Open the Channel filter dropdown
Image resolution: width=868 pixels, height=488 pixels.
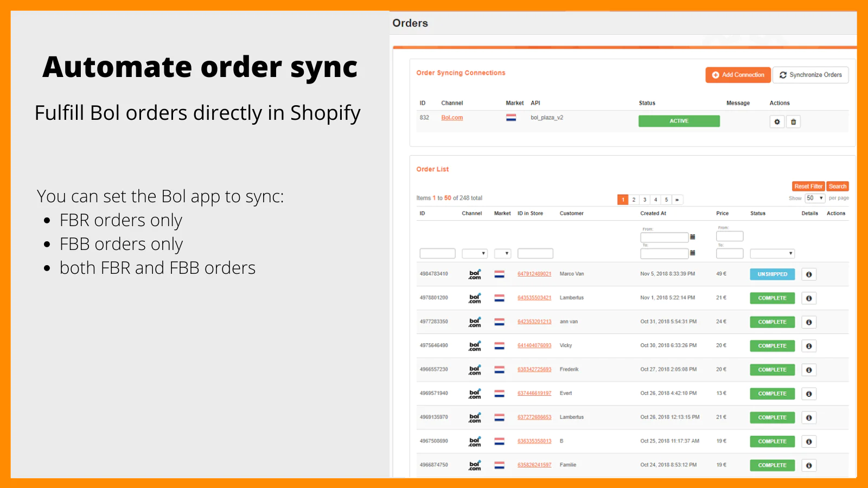(475, 253)
